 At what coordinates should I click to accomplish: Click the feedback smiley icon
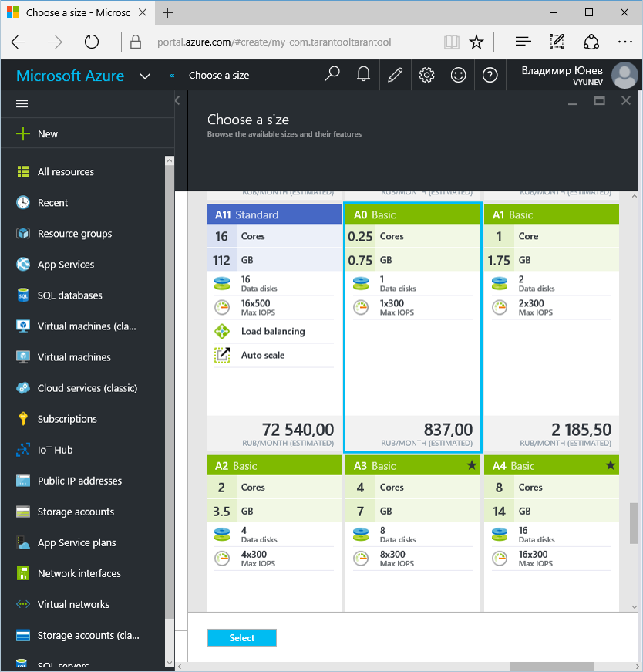tap(459, 75)
